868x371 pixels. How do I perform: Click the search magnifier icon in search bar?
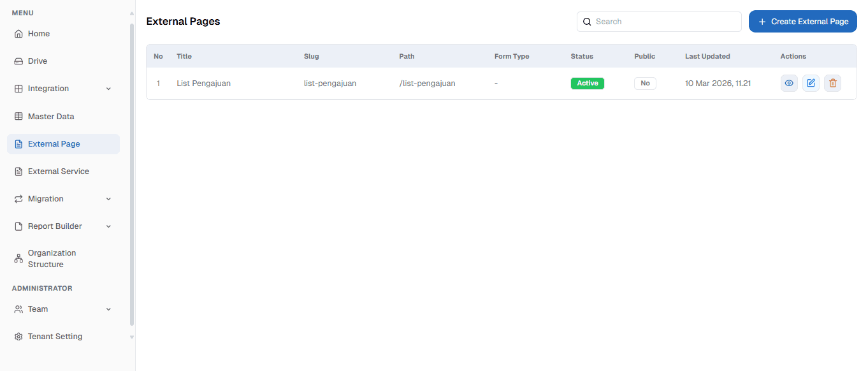587,21
